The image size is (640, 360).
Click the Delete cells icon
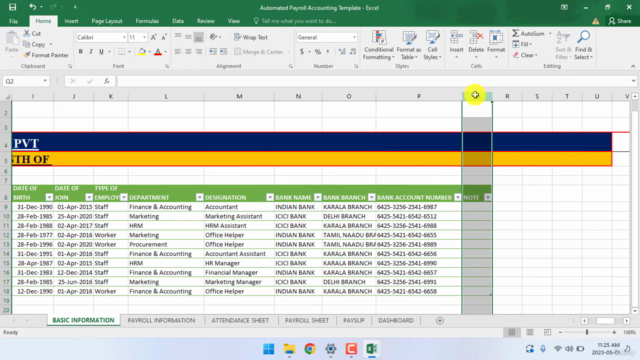[x=476, y=38]
